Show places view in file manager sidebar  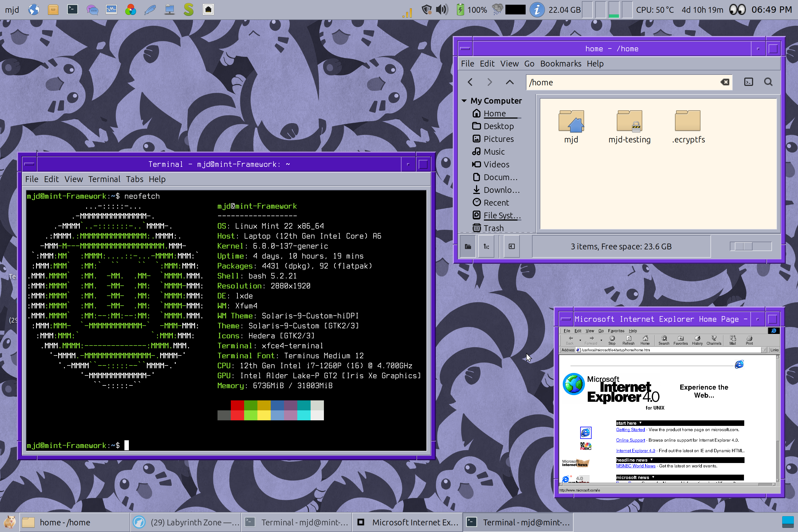(x=468, y=247)
